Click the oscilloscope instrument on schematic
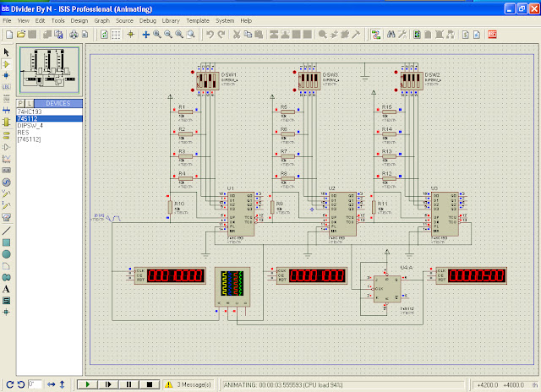The height and width of the screenshot is (392, 541). click(x=232, y=287)
